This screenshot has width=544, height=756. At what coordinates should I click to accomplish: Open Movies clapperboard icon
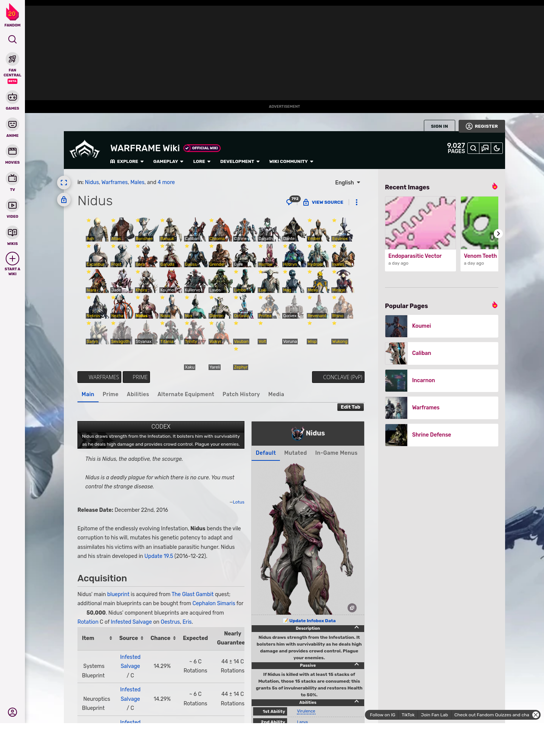[x=12, y=151]
